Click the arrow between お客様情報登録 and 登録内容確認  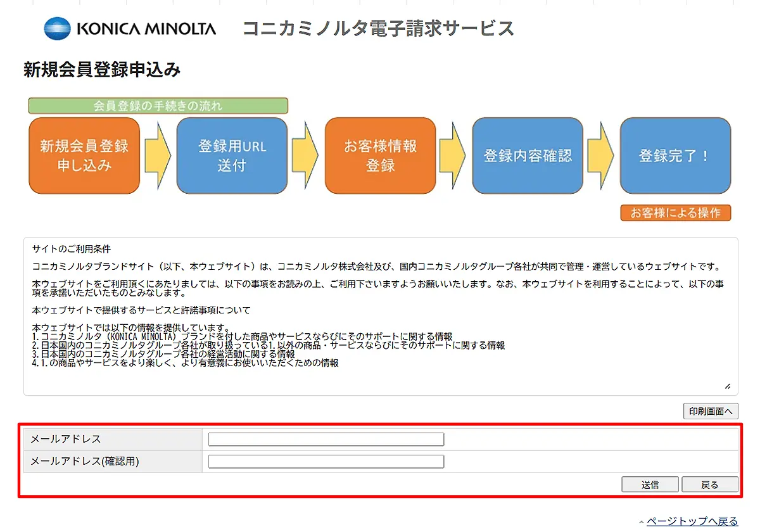[x=453, y=155]
